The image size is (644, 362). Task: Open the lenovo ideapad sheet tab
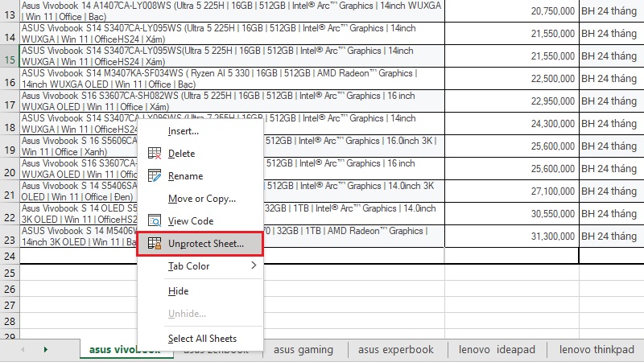tap(497, 350)
